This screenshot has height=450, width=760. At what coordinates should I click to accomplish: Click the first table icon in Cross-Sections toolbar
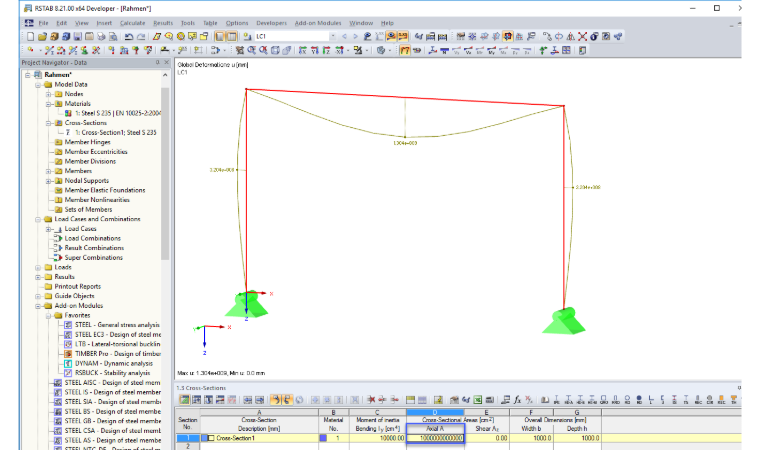184,400
